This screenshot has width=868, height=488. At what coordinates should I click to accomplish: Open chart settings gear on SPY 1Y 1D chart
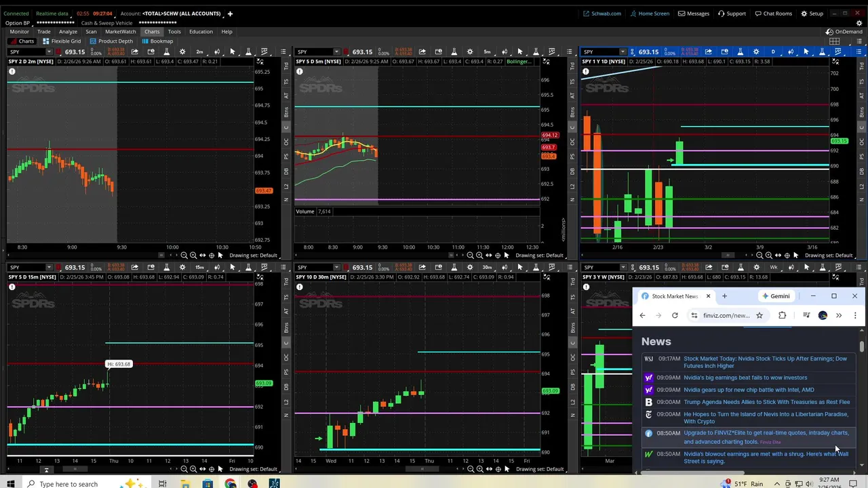(756, 52)
